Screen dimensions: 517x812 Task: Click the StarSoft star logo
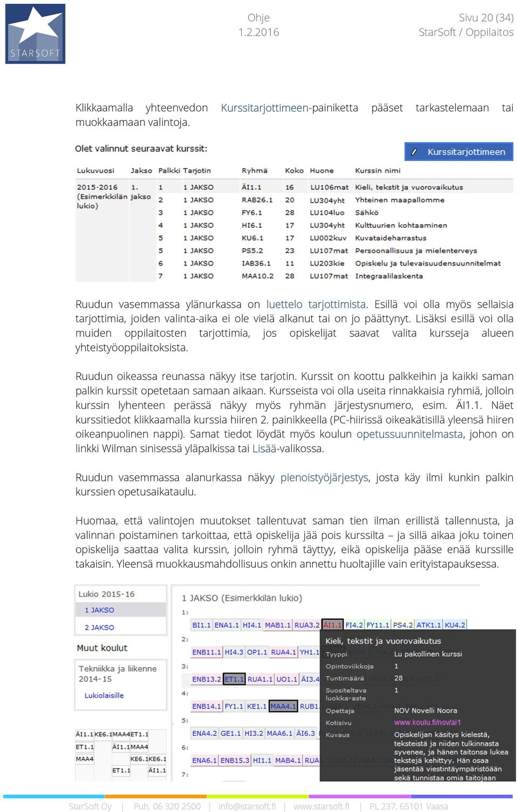coord(36,34)
